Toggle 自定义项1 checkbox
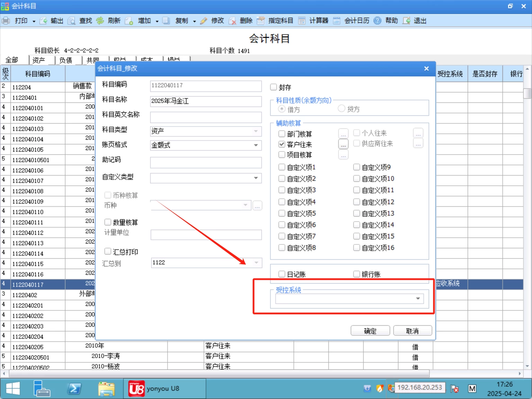532x399 pixels. click(x=282, y=167)
